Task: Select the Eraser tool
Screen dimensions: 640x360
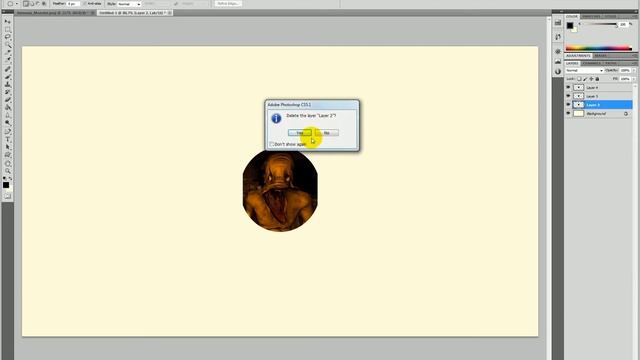Action: [x=7, y=100]
